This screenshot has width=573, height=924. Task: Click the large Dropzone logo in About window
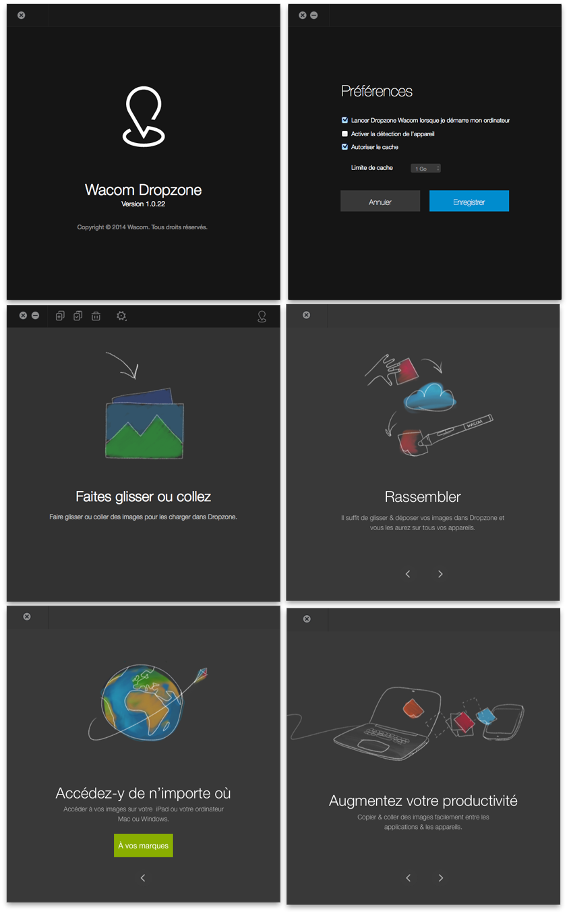pos(144,116)
